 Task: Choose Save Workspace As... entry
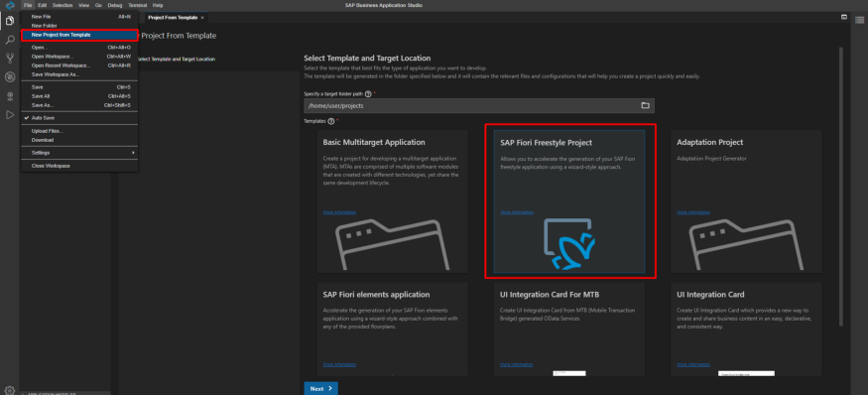point(79,74)
